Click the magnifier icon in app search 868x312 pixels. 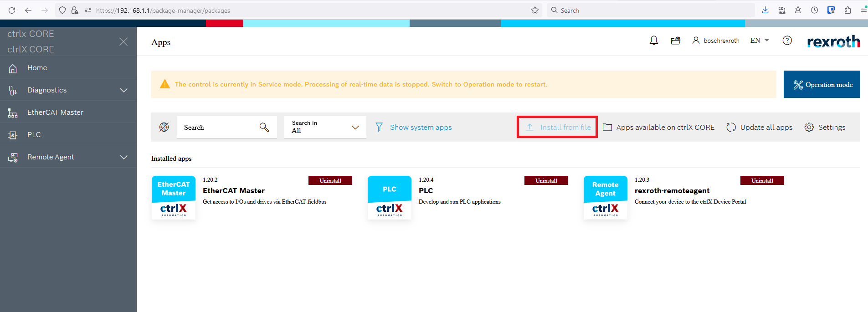(x=264, y=127)
